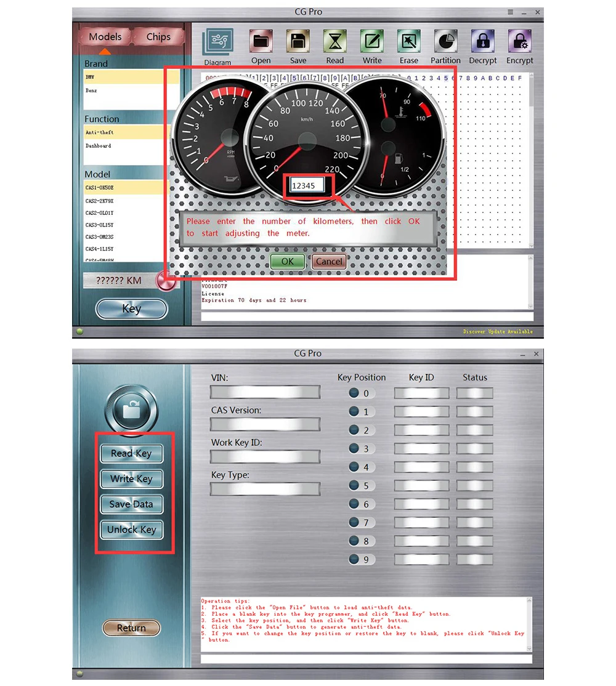
Task: Click the Work Key ID field
Action: [x=265, y=457]
